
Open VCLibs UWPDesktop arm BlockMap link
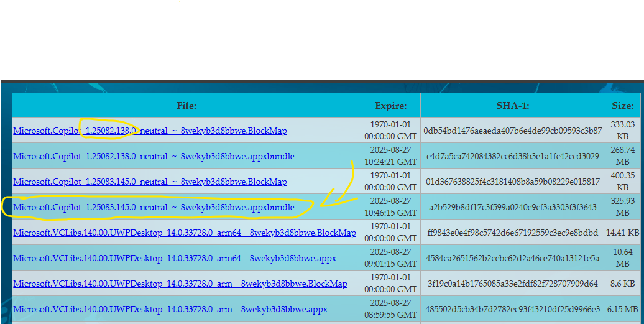coord(180,284)
